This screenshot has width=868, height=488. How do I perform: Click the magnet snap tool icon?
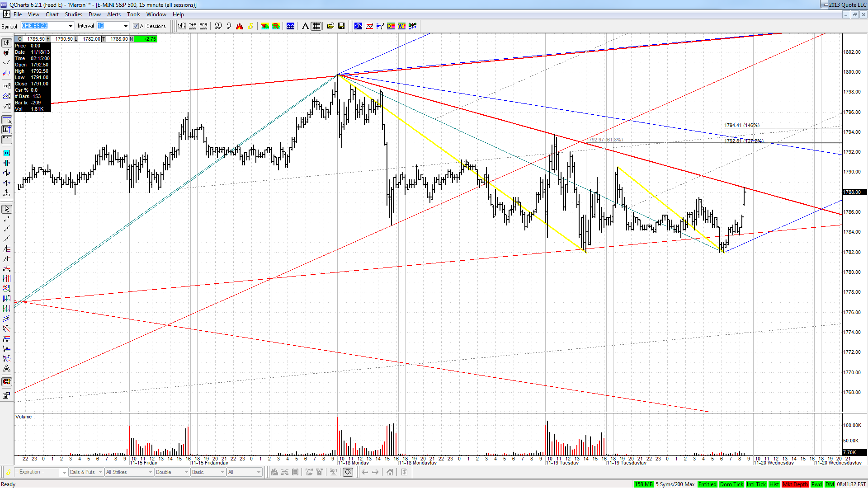6,382
